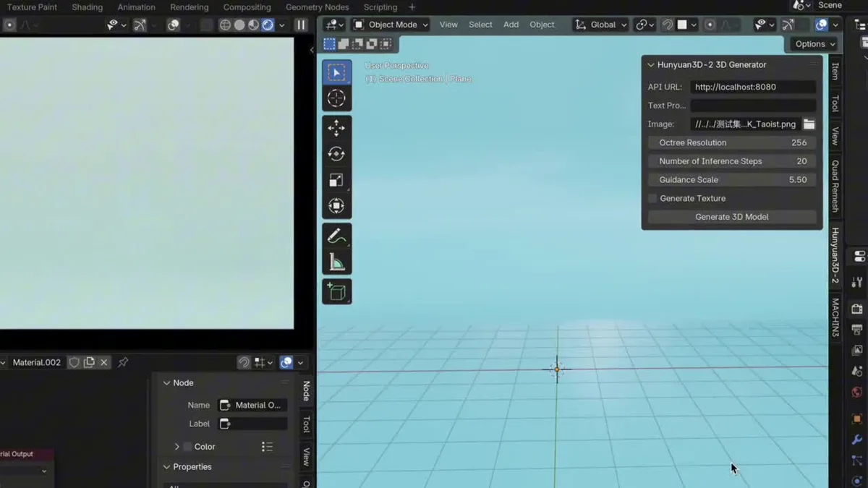Open the Object Mode dropdown
The height and width of the screenshot is (488, 868).
391,25
